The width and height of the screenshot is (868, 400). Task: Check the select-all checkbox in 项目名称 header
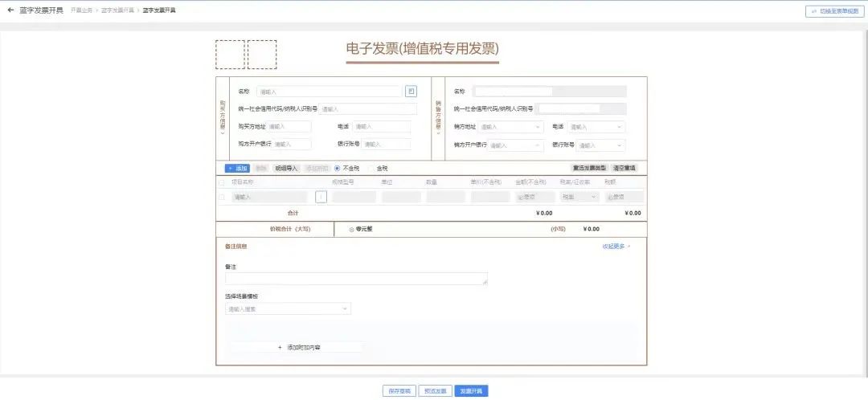point(222,182)
